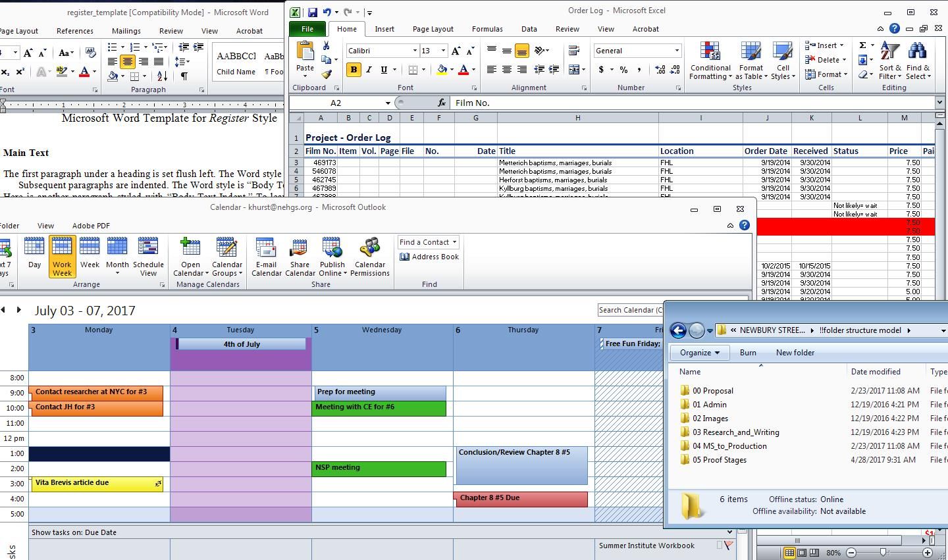Screen dimensions: 948x560
Task: Click the Cut scissors icon in Excel
Action: point(326,45)
